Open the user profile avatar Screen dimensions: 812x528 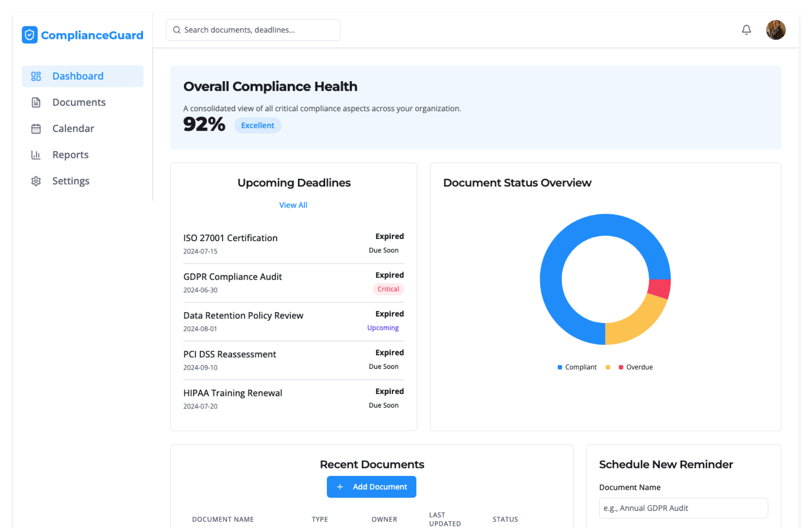pos(775,30)
